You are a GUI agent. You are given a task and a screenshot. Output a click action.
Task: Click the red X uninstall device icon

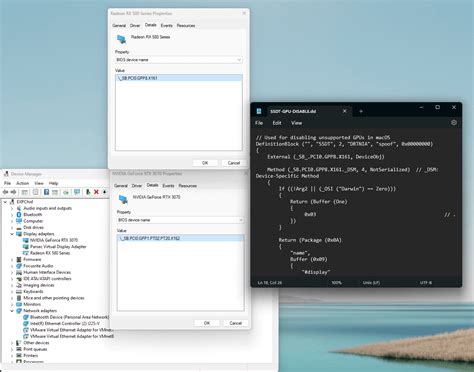point(96,192)
